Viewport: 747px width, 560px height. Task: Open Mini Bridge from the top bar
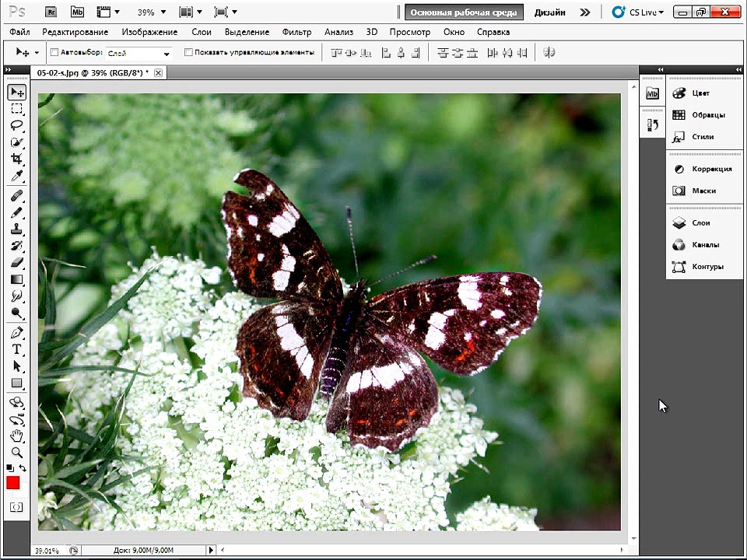pyautogui.click(x=77, y=12)
